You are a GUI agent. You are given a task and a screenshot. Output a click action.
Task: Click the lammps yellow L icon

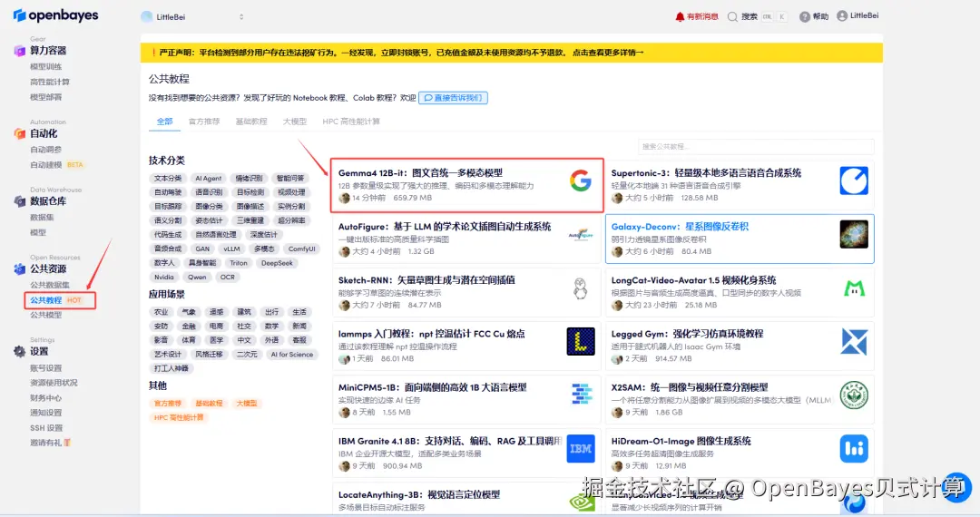pos(581,342)
